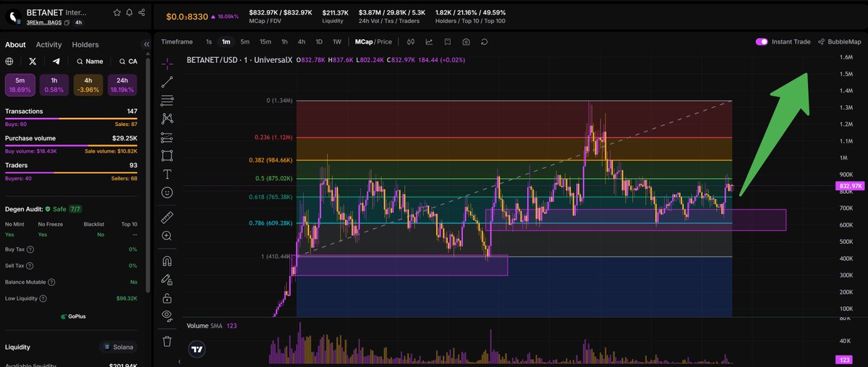Open the candlestick chart style menu

coord(411,41)
